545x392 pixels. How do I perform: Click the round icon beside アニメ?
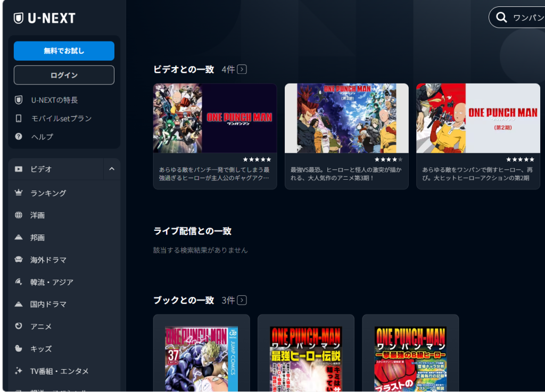pos(19,326)
